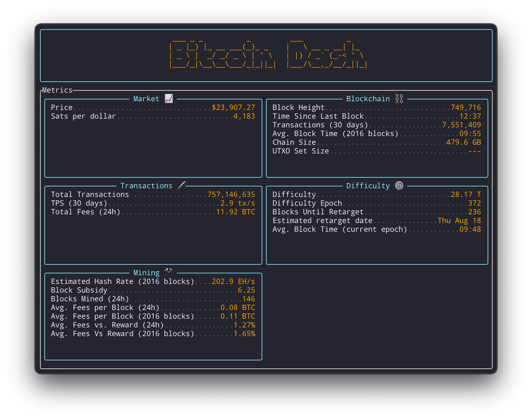Click the price value $23,907.27
Image resolution: width=532 pixels, height=420 pixels.
click(x=233, y=107)
